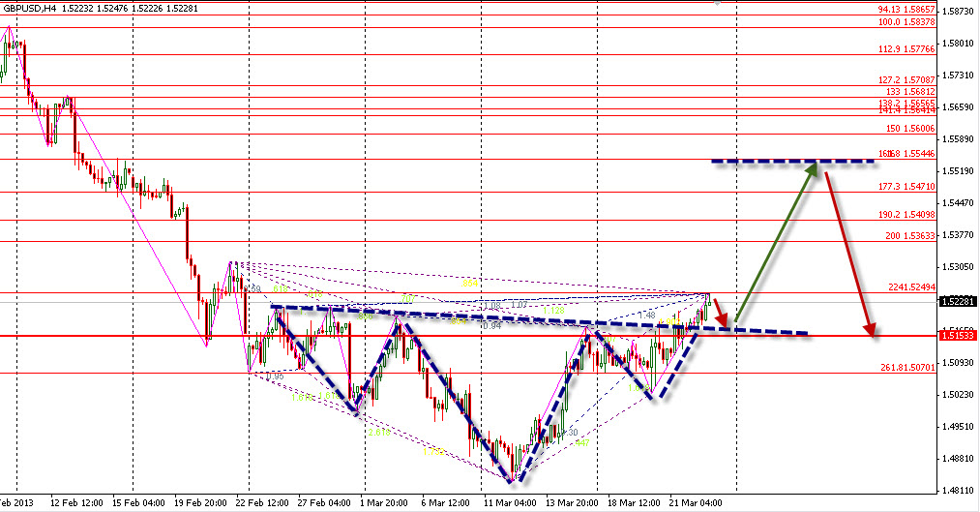Select the 177.3 Fibonacci label 1.54710
Screen dimensions: 980x512
point(906,186)
